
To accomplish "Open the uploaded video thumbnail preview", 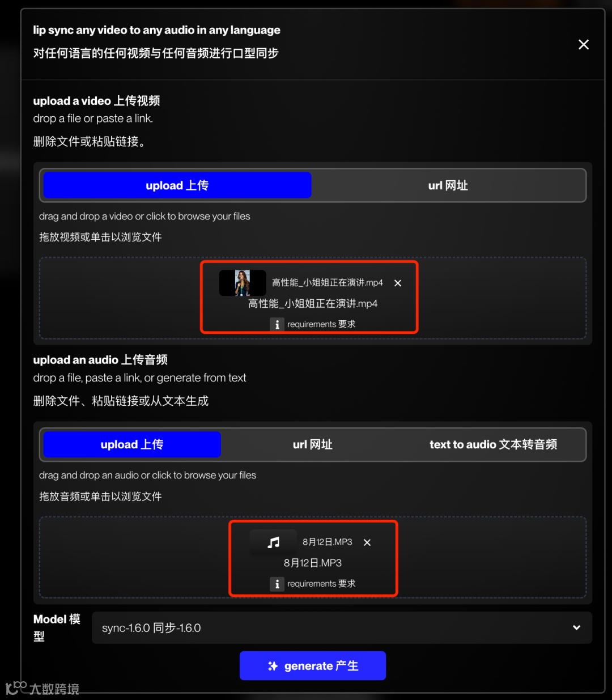I will point(243,283).
